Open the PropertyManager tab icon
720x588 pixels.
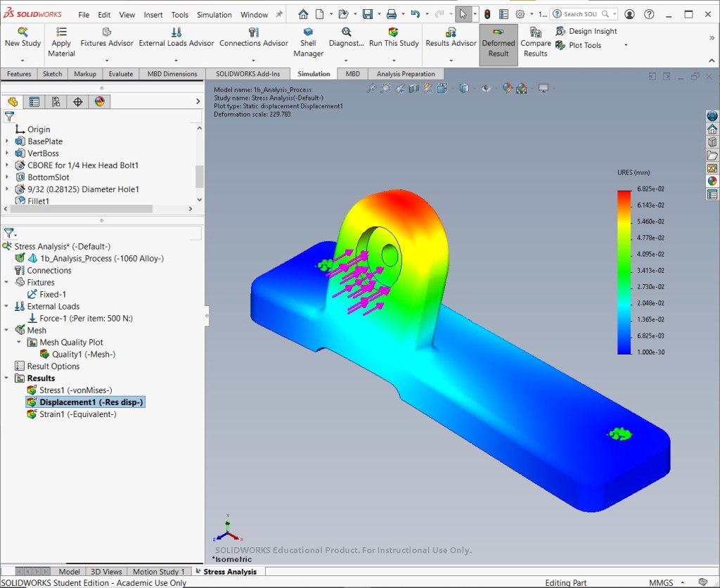click(x=34, y=101)
